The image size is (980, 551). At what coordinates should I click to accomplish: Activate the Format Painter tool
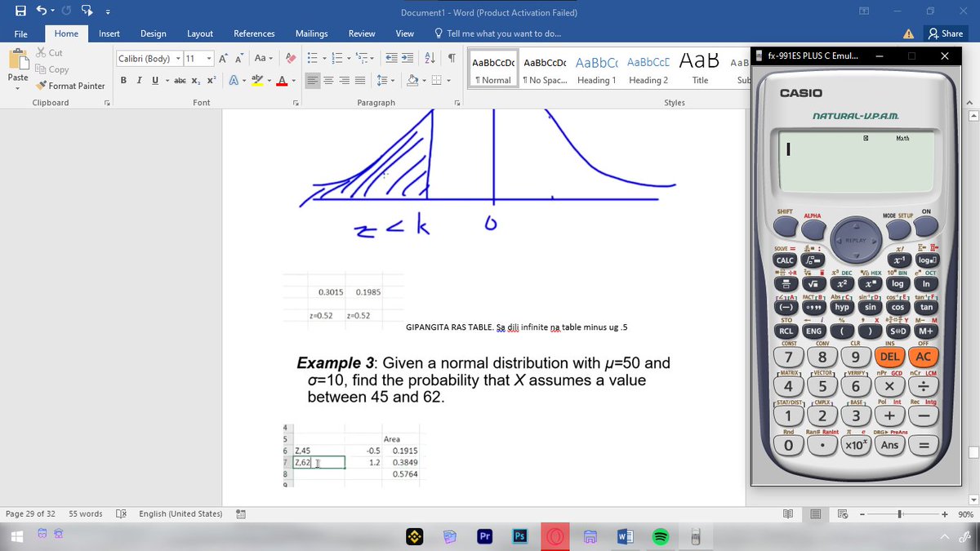69,86
